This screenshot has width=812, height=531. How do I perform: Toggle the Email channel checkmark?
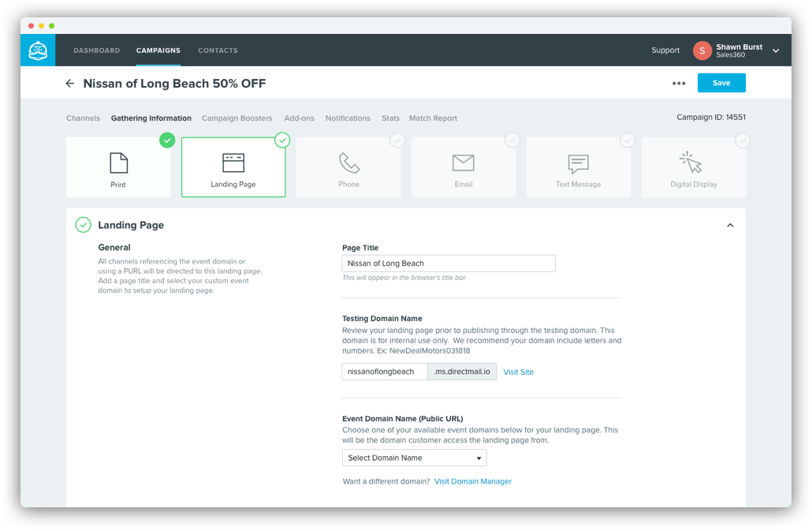(512, 140)
